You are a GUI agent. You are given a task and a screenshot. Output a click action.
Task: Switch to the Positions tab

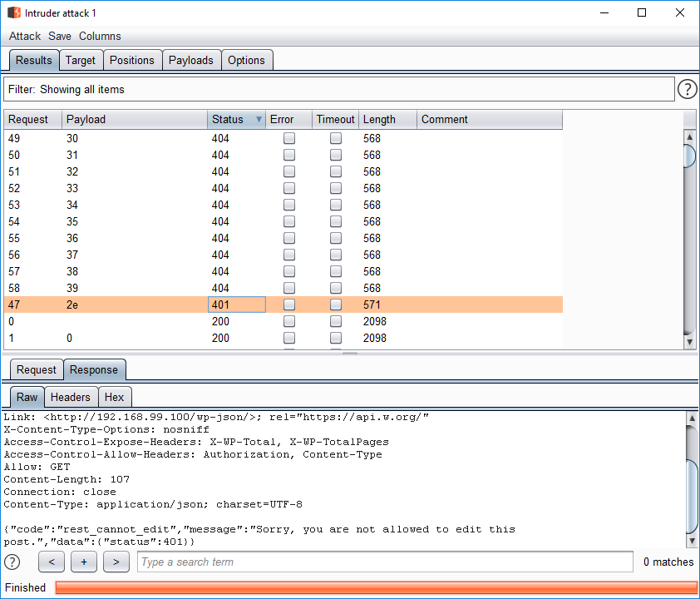[x=131, y=60]
